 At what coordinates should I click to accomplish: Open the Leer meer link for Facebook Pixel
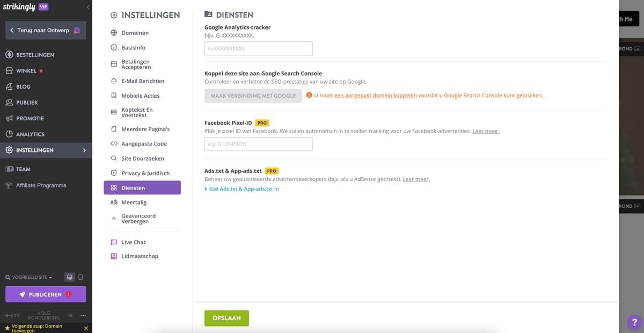[x=485, y=131]
